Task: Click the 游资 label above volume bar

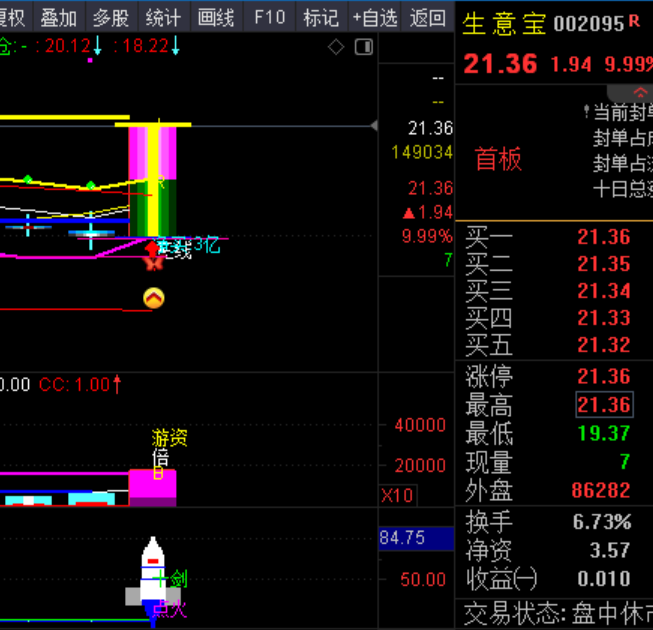Action: pyautogui.click(x=169, y=438)
